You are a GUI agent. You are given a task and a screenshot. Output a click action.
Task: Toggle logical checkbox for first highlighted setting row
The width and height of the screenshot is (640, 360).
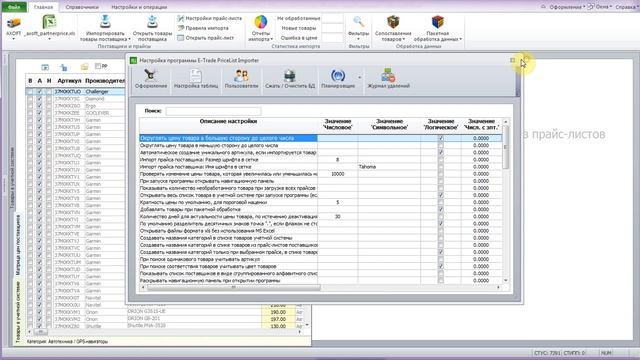(x=440, y=138)
